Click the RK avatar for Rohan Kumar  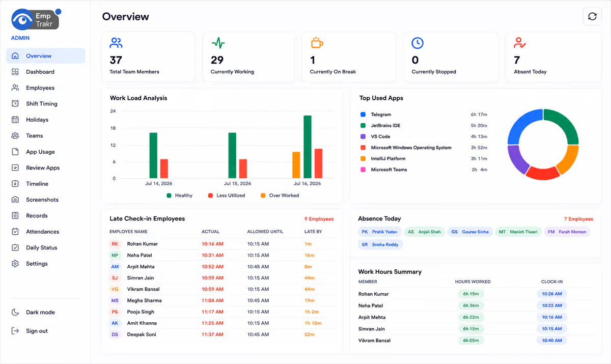(115, 244)
